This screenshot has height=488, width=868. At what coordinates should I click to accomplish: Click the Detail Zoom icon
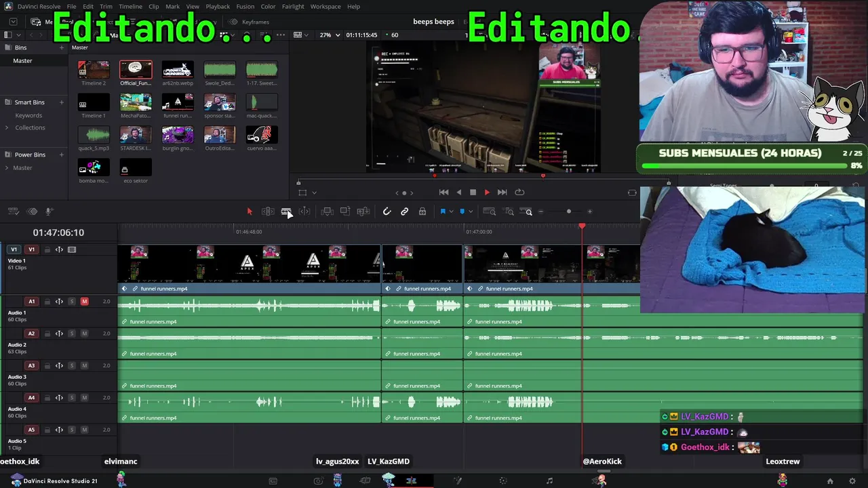point(509,211)
